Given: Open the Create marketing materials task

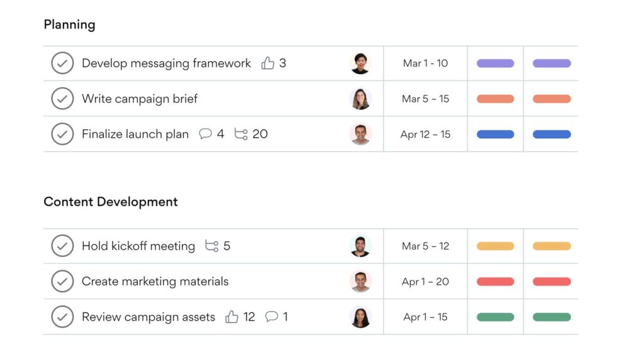Looking at the screenshot, I should (155, 282).
